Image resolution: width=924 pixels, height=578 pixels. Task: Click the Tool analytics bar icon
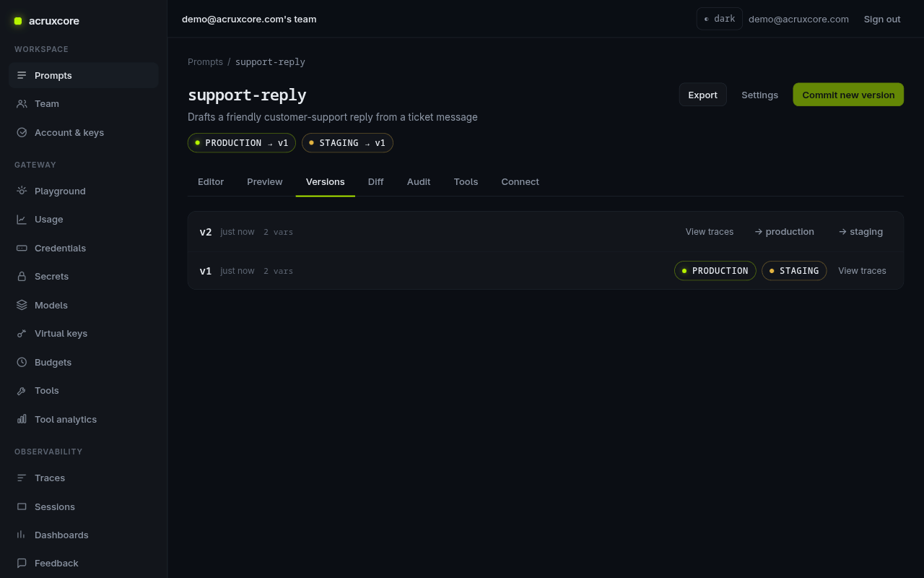pyautogui.click(x=22, y=419)
